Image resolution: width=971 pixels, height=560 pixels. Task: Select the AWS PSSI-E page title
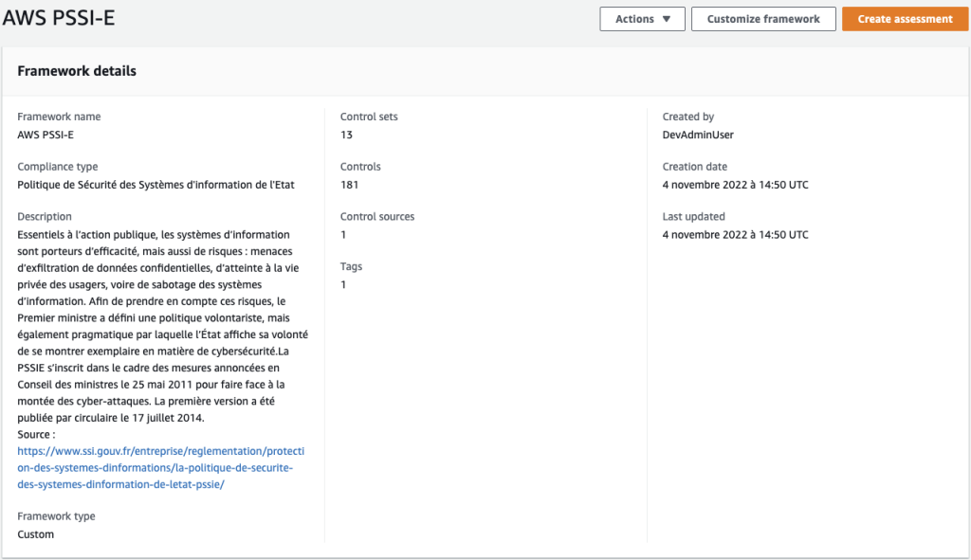59,18
